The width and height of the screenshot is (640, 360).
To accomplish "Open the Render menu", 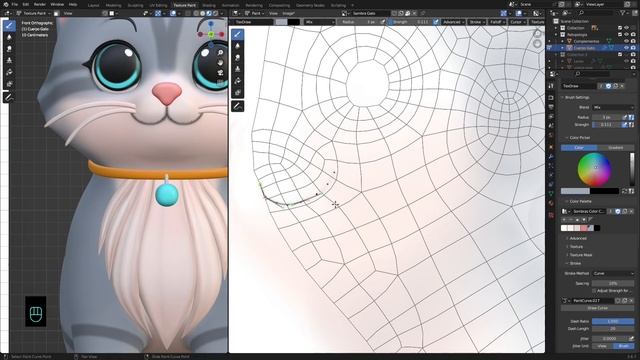I will [x=40, y=4].
